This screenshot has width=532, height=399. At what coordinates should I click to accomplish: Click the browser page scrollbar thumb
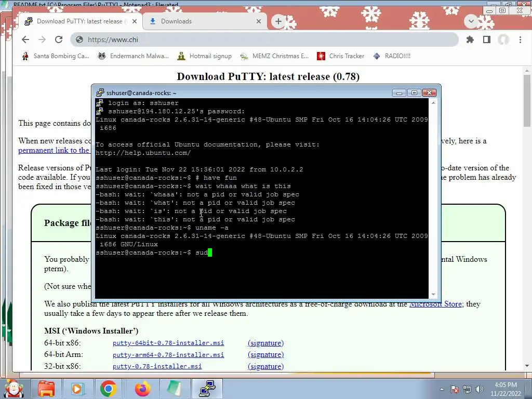coord(527,101)
